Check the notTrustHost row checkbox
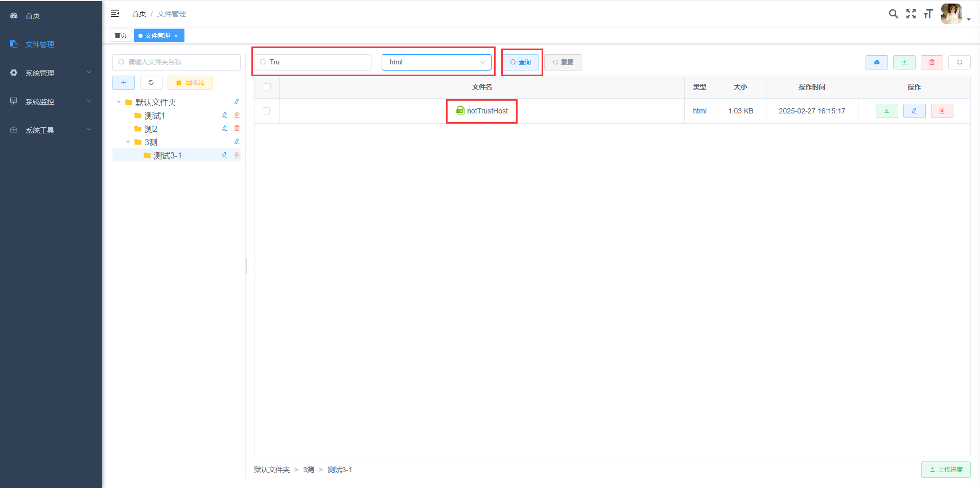 pyautogui.click(x=266, y=111)
